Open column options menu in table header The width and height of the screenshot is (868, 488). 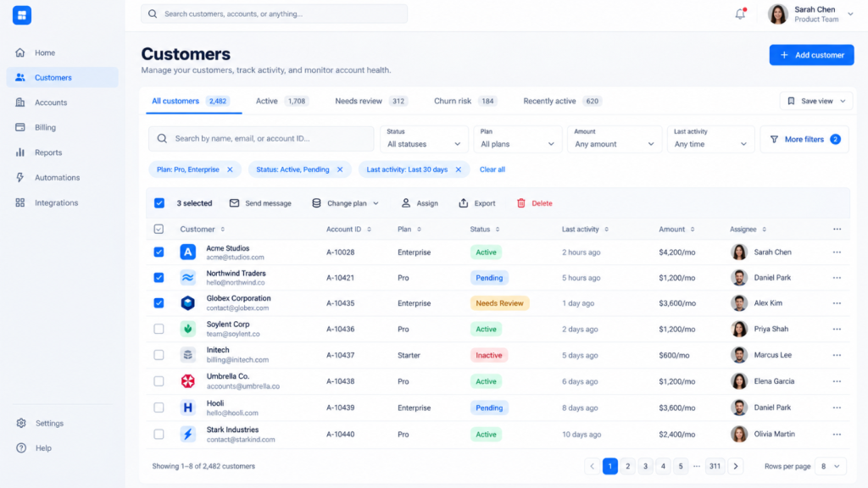(x=837, y=229)
